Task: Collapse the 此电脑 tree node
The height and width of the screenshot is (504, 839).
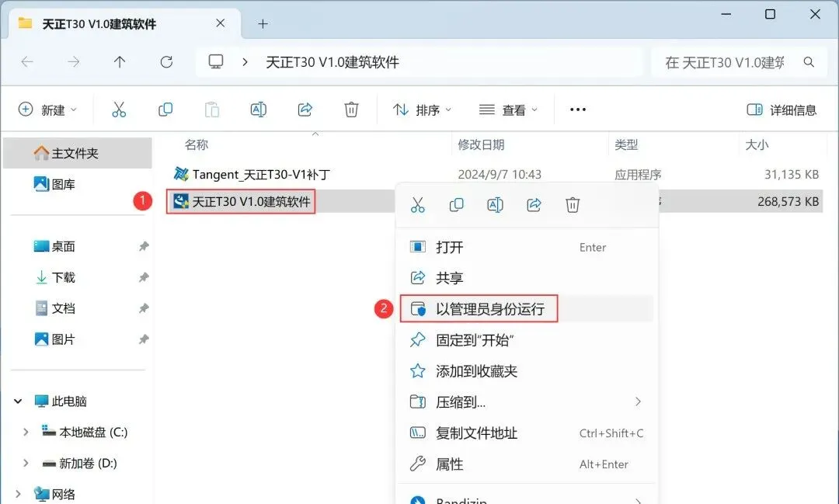Action: click(18, 401)
